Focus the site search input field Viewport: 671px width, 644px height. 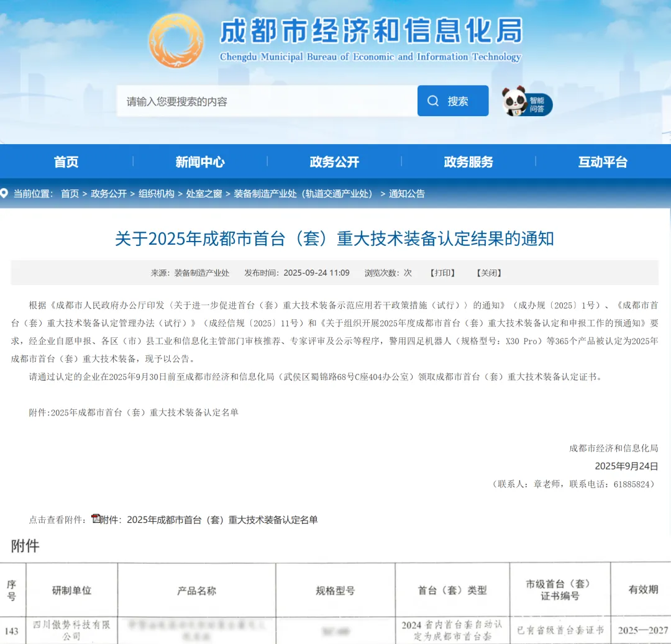coord(266,101)
